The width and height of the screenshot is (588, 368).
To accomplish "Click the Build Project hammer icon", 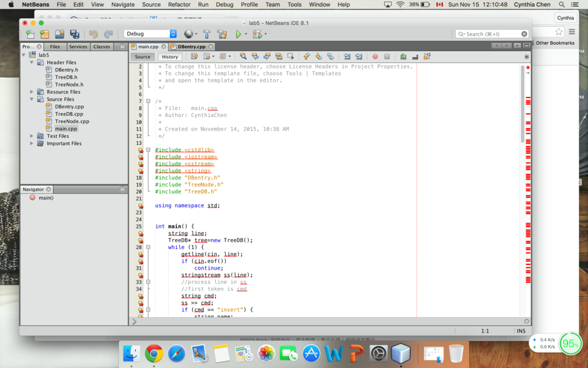I will [206, 34].
